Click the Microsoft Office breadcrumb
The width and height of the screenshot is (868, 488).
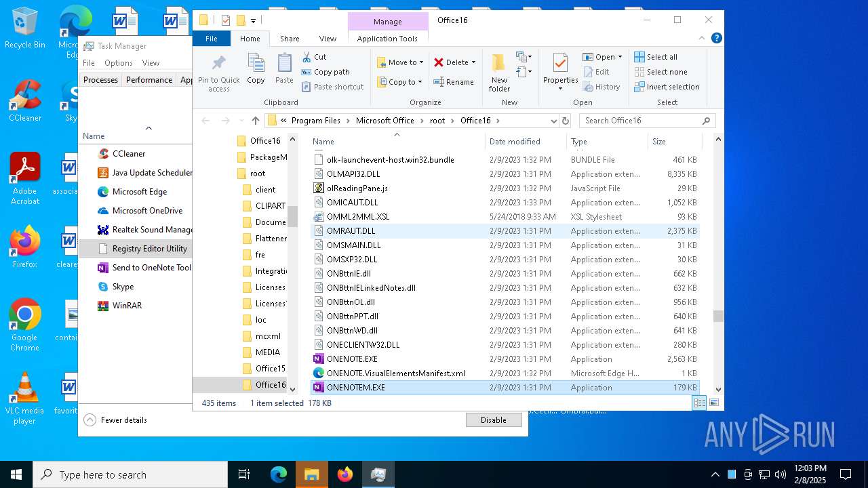385,121
